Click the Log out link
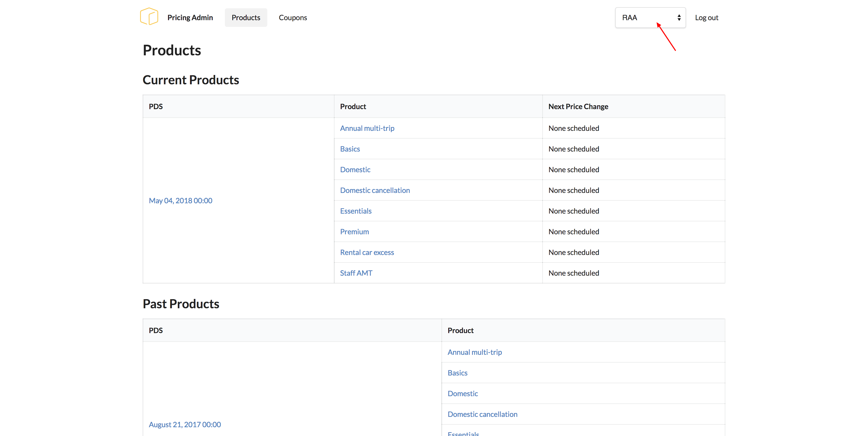This screenshot has width=868, height=436. (x=706, y=18)
